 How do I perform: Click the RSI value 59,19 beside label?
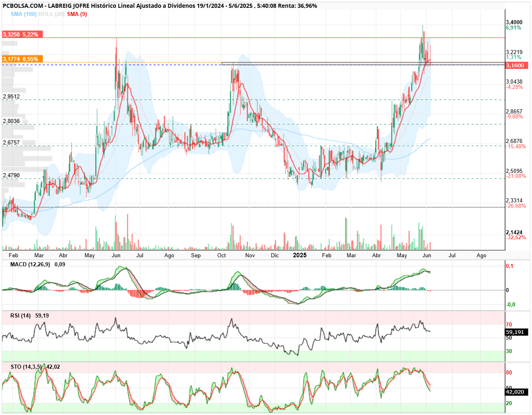tap(42, 315)
